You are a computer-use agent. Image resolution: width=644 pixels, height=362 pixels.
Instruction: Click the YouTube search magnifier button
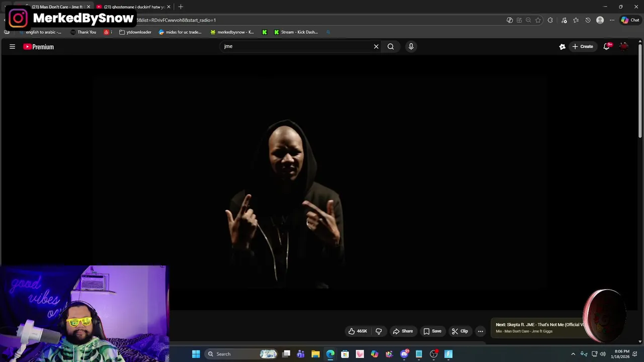(390, 46)
